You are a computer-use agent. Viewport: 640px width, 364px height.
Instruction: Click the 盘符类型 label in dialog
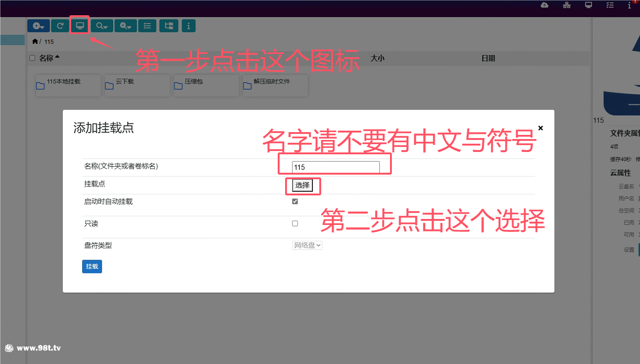pos(98,245)
